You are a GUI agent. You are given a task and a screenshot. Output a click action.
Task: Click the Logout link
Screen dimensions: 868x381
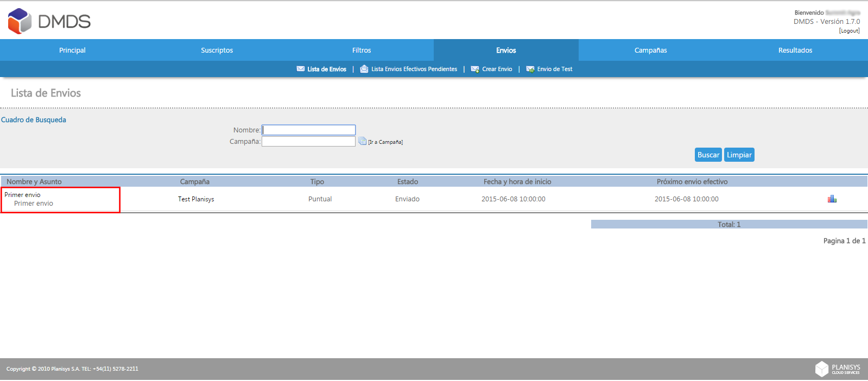(849, 31)
